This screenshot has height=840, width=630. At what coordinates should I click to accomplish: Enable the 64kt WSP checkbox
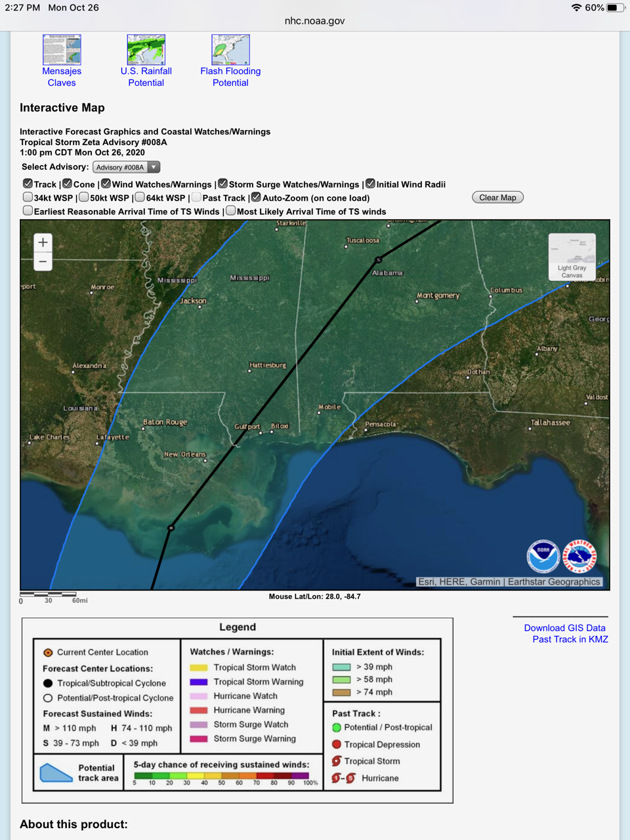pyautogui.click(x=139, y=197)
